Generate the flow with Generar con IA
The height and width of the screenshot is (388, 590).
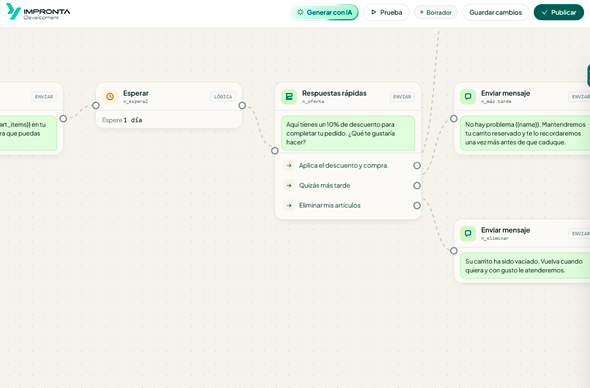324,12
